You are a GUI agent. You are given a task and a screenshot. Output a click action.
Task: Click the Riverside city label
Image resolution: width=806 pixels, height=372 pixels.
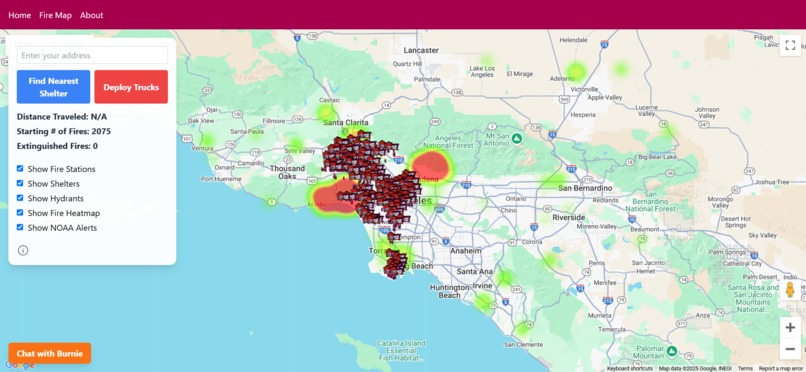[x=569, y=217]
